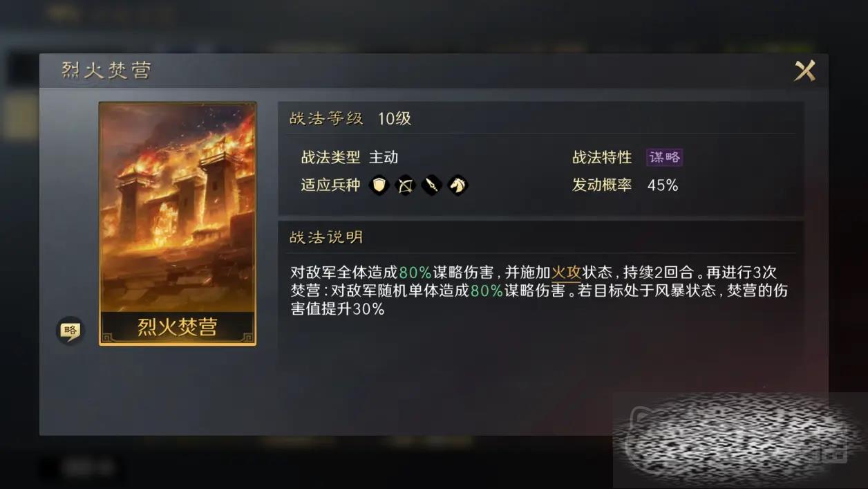Viewport: 868px width, 489px height.
Task: Tap the 烈火焚营 burning fortress card art
Action: tap(178, 207)
